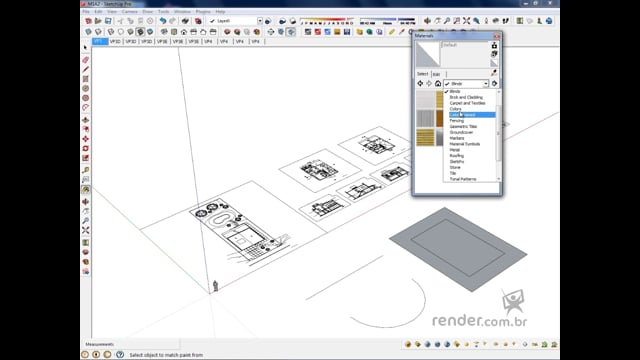Select the Paint Bucket tool in left toolbar

point(86,190)
